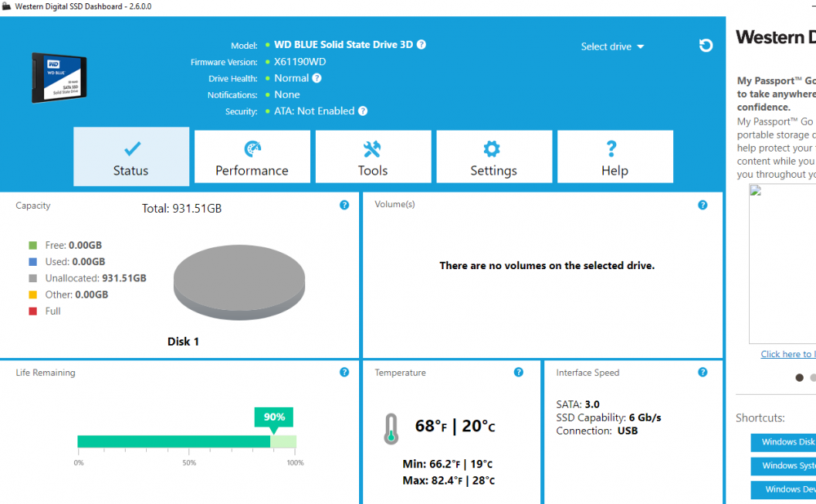Click the help icon beside ATA: Not Enabled

[363, 111]
